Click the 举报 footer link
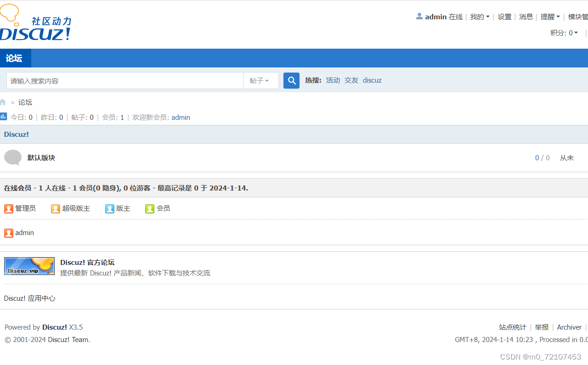Viewport: 588px width, 365px height. [542, 327]
